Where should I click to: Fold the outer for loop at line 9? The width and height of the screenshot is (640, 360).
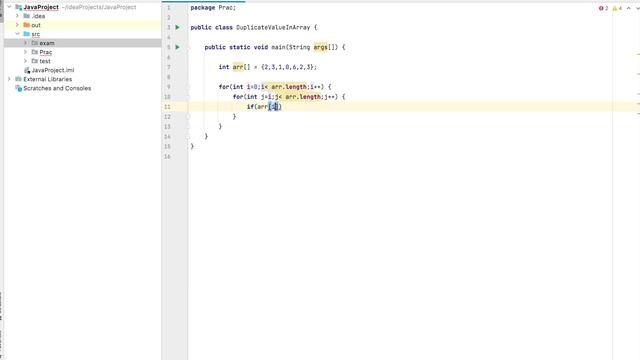tap(188, 87)
